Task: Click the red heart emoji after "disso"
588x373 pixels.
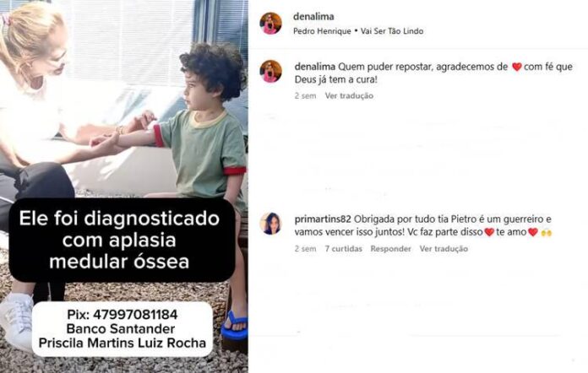Action: coord(489,232)
